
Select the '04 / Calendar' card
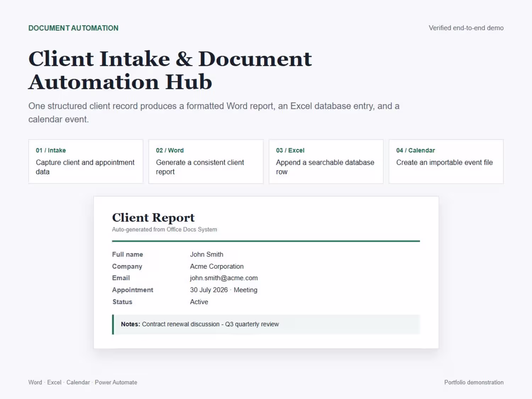pos(446,161)
